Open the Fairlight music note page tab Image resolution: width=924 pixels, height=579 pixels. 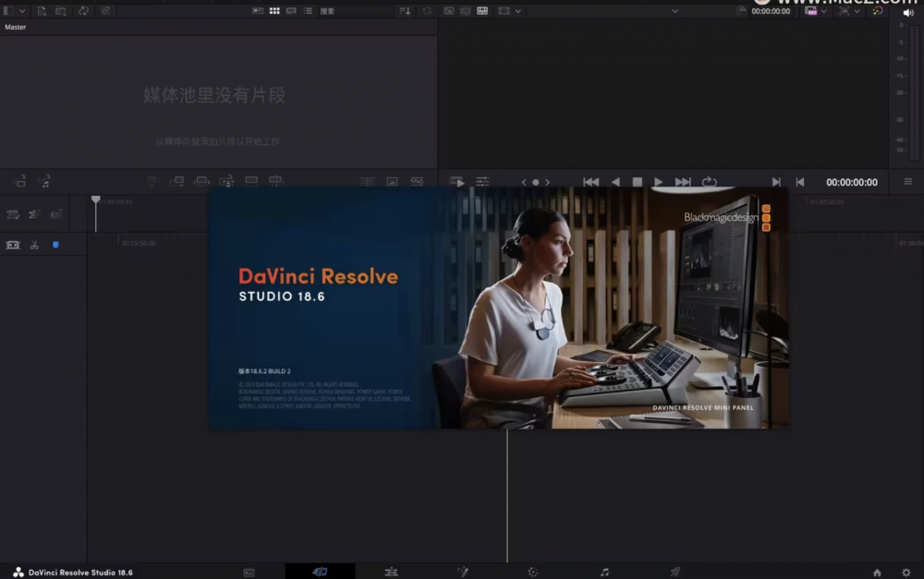pyautogui.click(x=604, y=572)
